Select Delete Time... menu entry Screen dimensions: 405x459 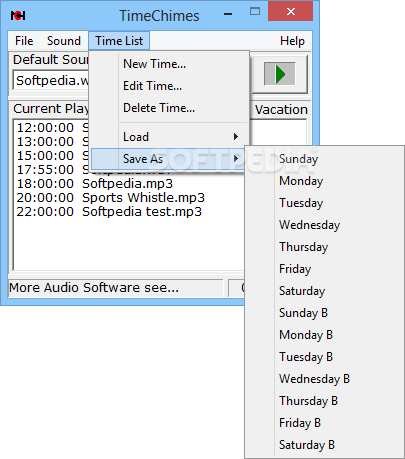coord(170,108)
